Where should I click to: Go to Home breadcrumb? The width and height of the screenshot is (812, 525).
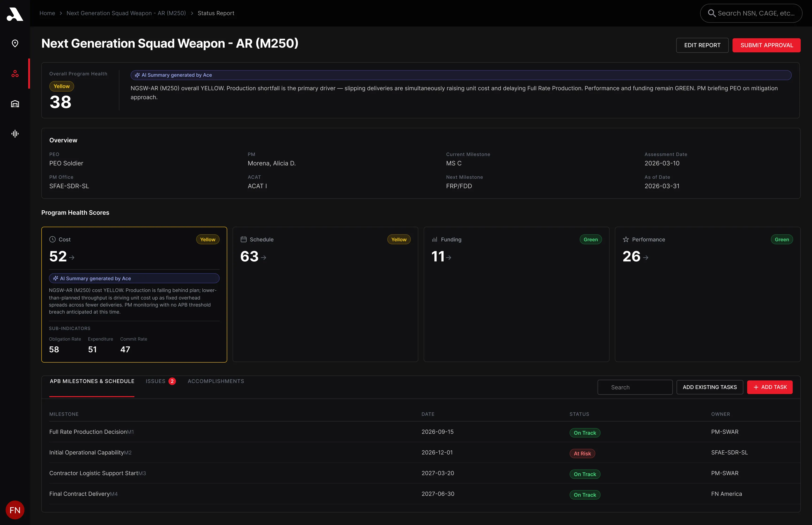pos(47,13)
